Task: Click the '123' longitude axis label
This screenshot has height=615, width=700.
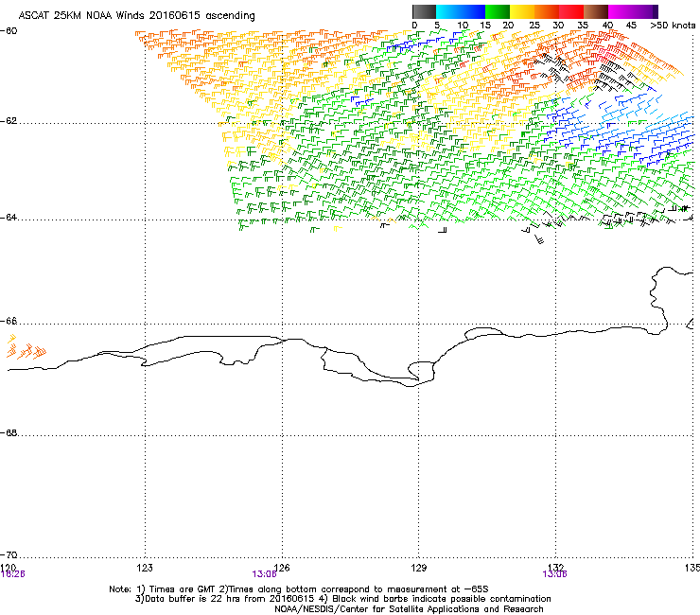Action: coord(145,568)
